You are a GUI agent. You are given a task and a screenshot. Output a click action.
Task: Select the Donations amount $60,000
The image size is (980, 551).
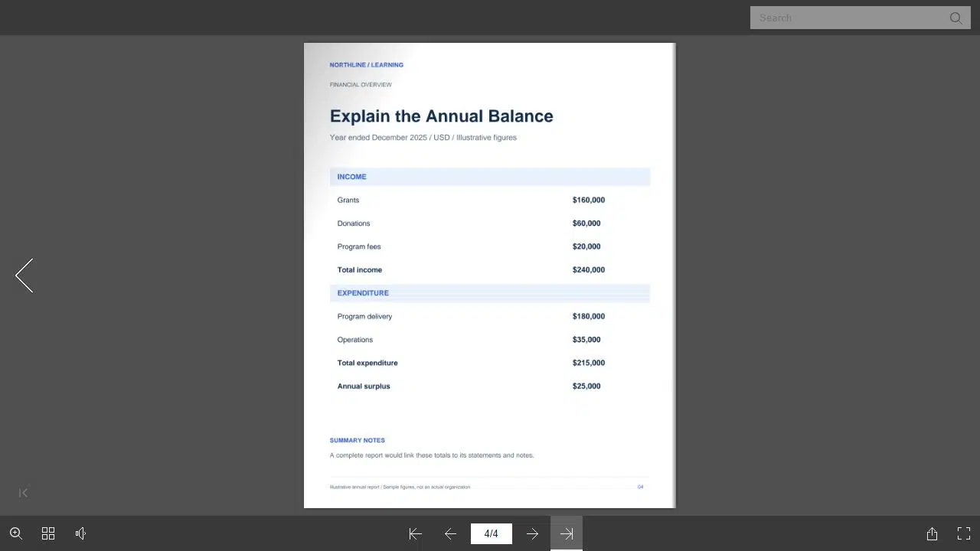tap(586, 223)
